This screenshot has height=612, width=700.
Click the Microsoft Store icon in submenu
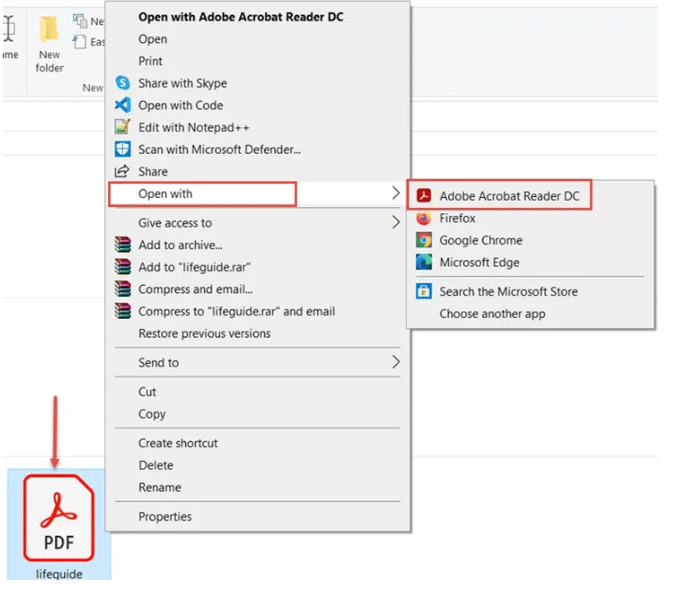click(423, 291)
